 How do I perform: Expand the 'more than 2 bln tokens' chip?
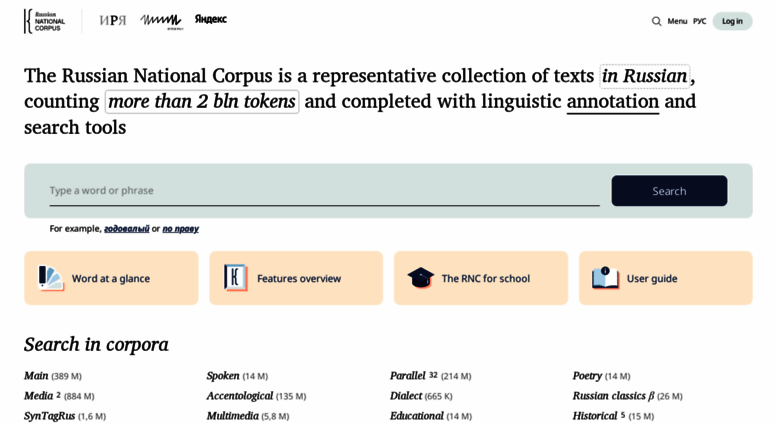pyautogui.click(x=202, y=102)
